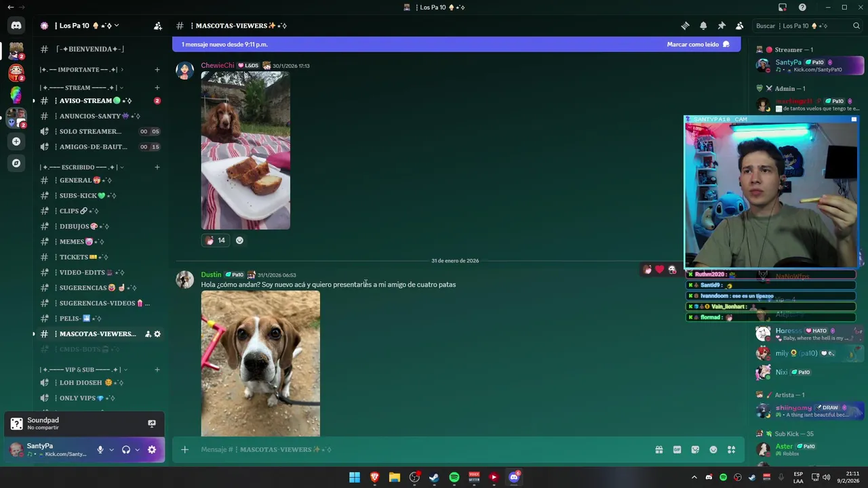The width and height of the screenshot is (868, 488).
Task: Open SUGERENCIAS-VIDEOS channel
Action: click(x=100, y=303)
